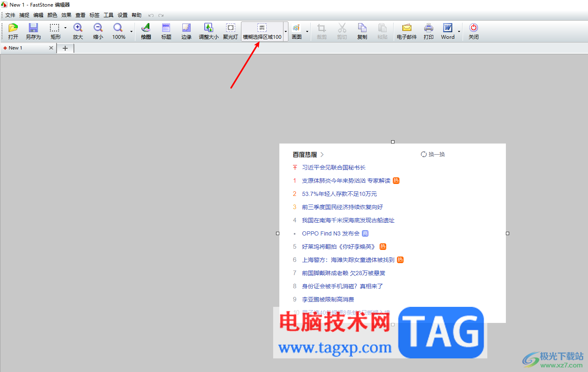The height and width of the screenshot is (372, 588).
Task: Open the 查看 menu
Action: click(80, 15)
